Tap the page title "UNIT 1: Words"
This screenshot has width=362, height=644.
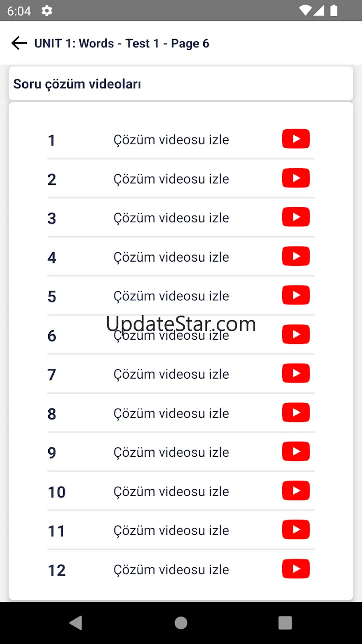coord(74,43)
